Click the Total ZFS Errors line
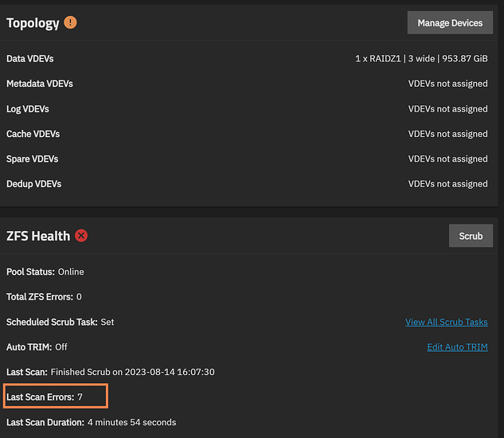Viewport: 504px width, 438px height. (45, 297)
